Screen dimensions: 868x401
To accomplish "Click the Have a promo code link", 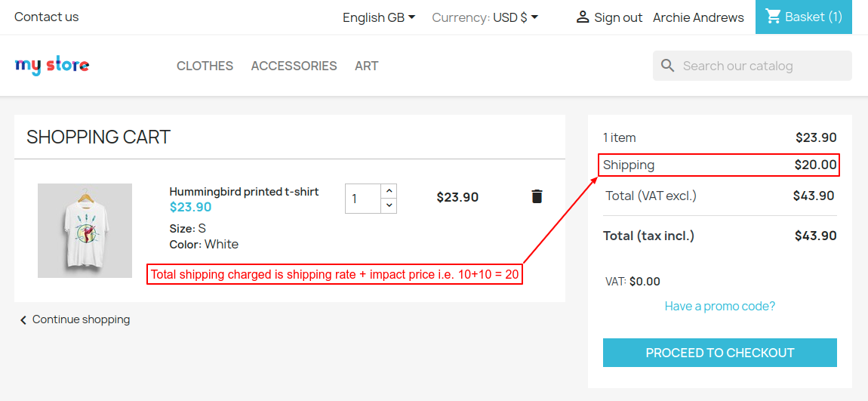I will [x=719, y=306].
